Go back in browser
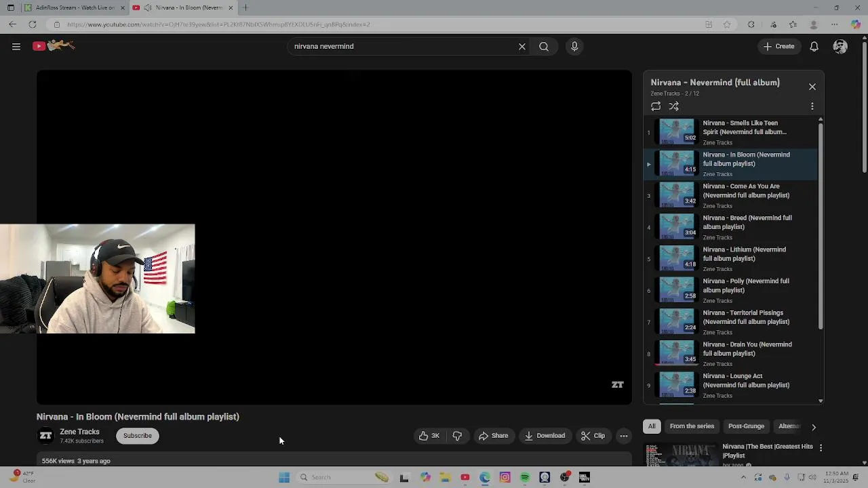868x488 pixels. pyautogui.click(x=12, y=24)
